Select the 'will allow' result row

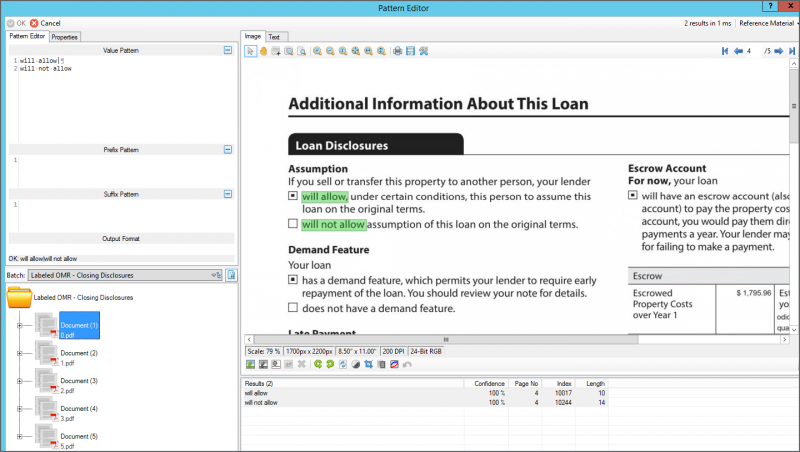click(424, 393)
